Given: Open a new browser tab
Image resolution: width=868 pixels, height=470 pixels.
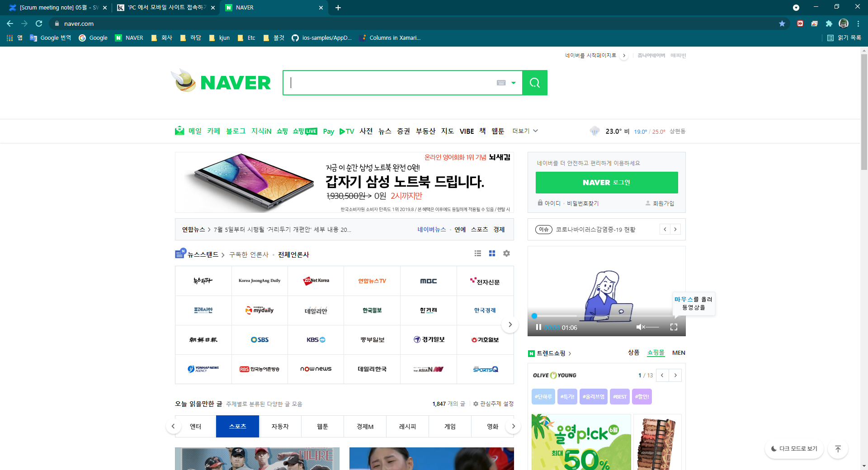Looking at the screenshot, I should pyautogui.click(x=338, y=8).
